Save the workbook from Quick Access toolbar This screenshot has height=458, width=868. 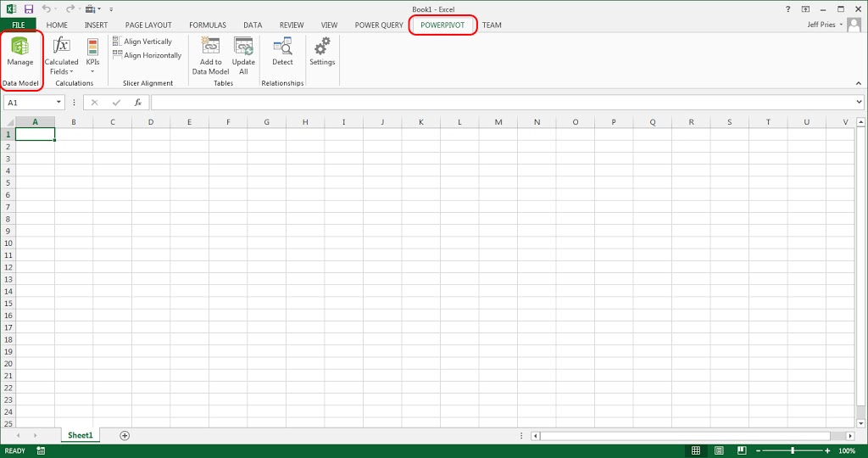point(28,8)
